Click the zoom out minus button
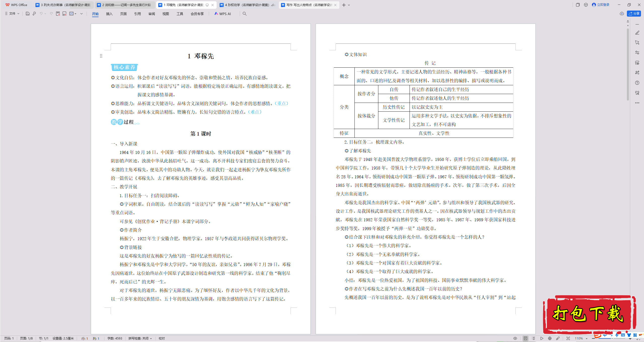644x342 pixels. pos(594,338)
